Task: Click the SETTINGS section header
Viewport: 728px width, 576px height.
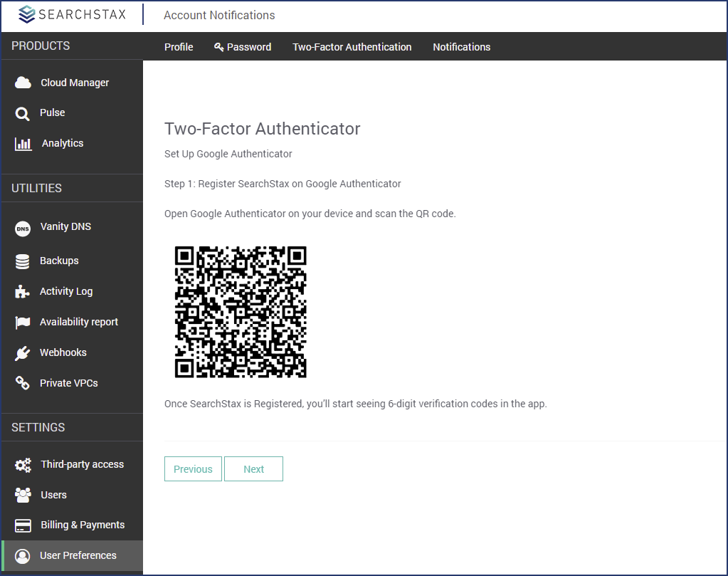Action: (x=38, y=427)
